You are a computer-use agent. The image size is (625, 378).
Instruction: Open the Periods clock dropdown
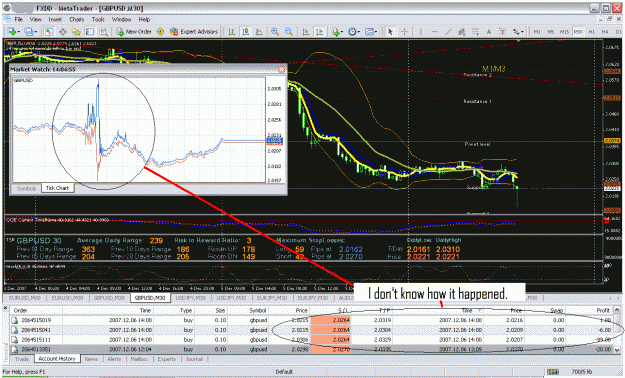coord(354,32)
